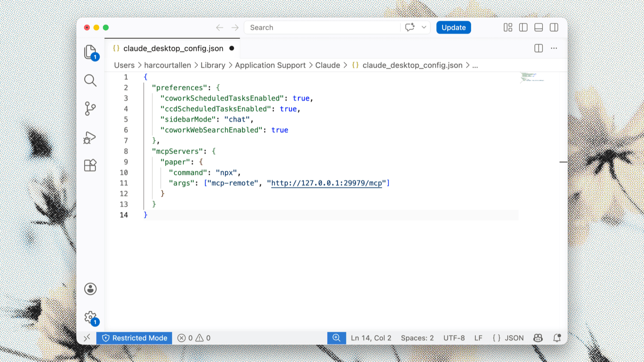Select Application Support in the breadcrumb
This screenshot has height=362, width=644.
(270, 65)
